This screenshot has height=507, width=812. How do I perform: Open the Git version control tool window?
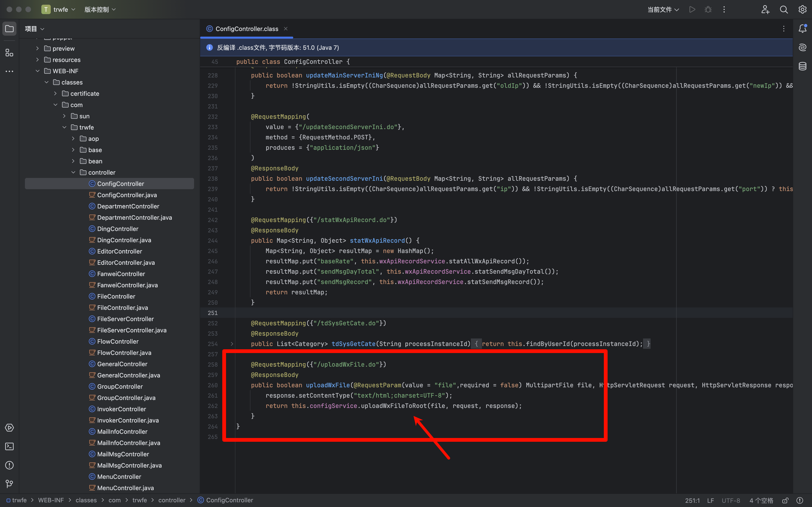pyautogui.click(x=9, y=484)
